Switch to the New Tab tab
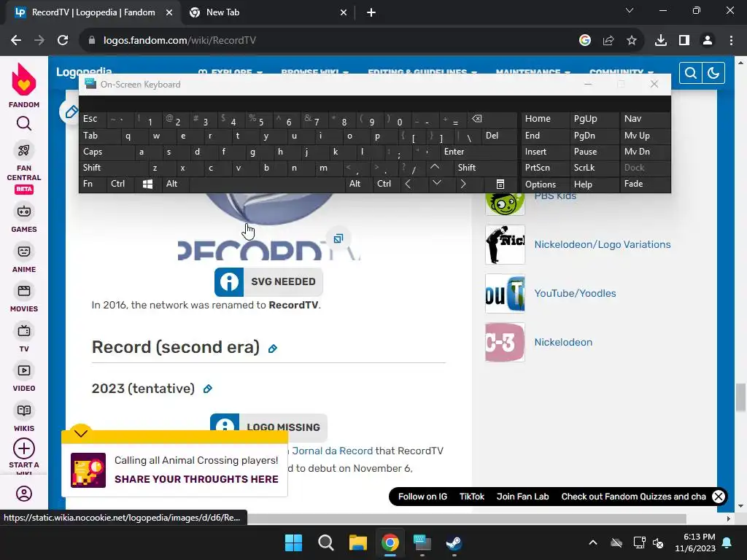Screen dimensions: 747x560 pyautogui.click(x=267, y=12)
